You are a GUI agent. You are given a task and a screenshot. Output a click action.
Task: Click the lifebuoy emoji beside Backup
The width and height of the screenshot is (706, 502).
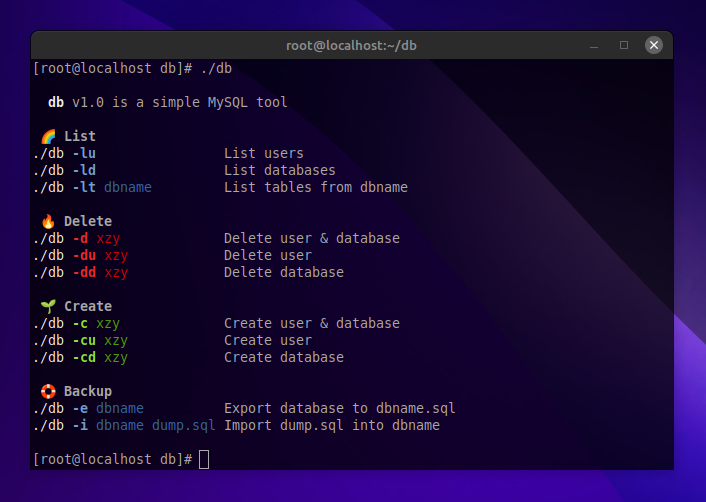pyautogui.click(x=48, y=391)
